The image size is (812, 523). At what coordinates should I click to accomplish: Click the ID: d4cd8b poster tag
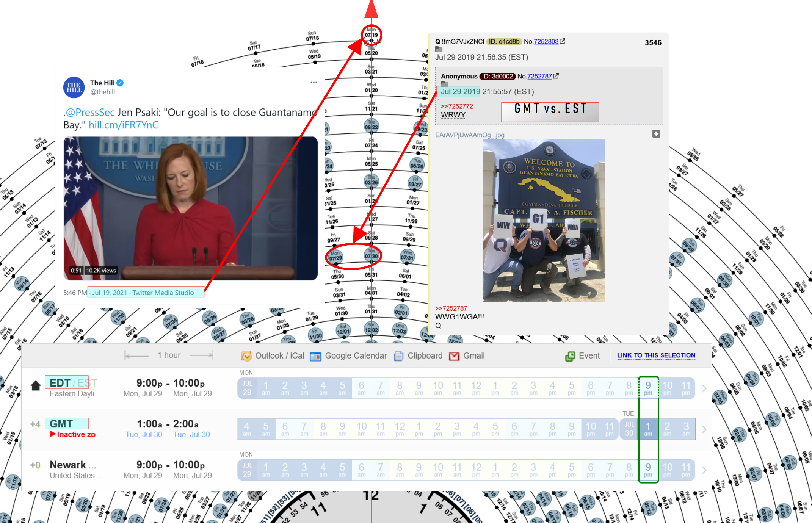[x=504, y=42]
